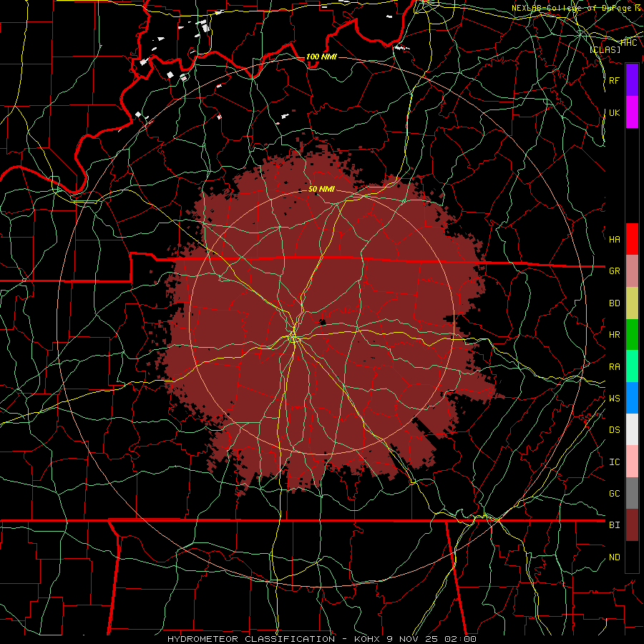Click the 'HYDROMETEOR CLASSIFICATION' title text
The width and height of the screenshot is (644, 644).
coord(251,639)
